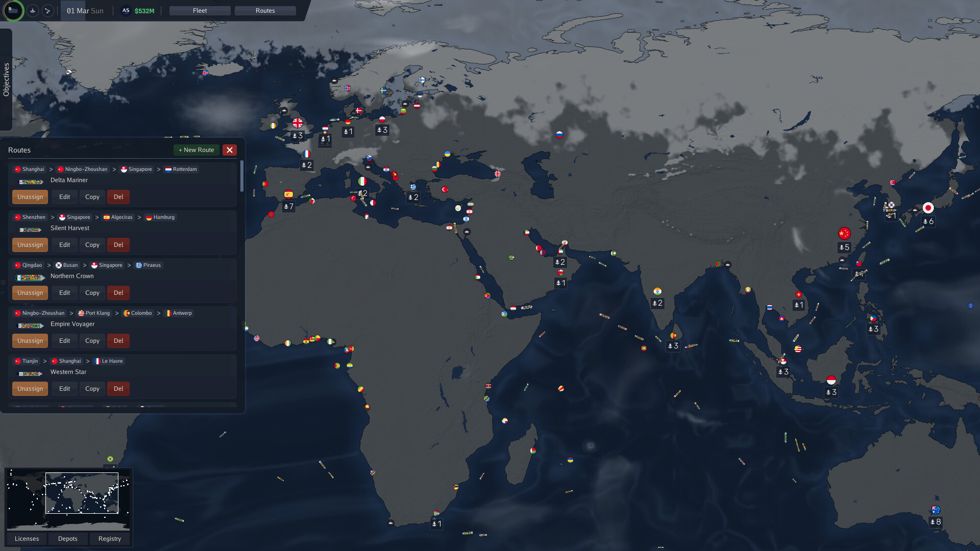
Task: Click the route network icon in top bar
Action: (x=48, y=10)
